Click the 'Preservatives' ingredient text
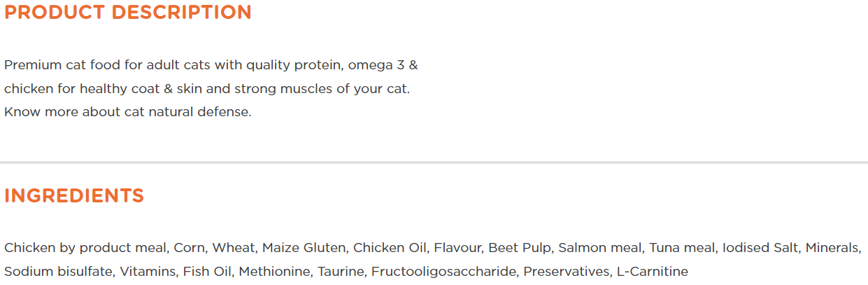The width and height of the screenshot is (868, 285). (567, 272)
